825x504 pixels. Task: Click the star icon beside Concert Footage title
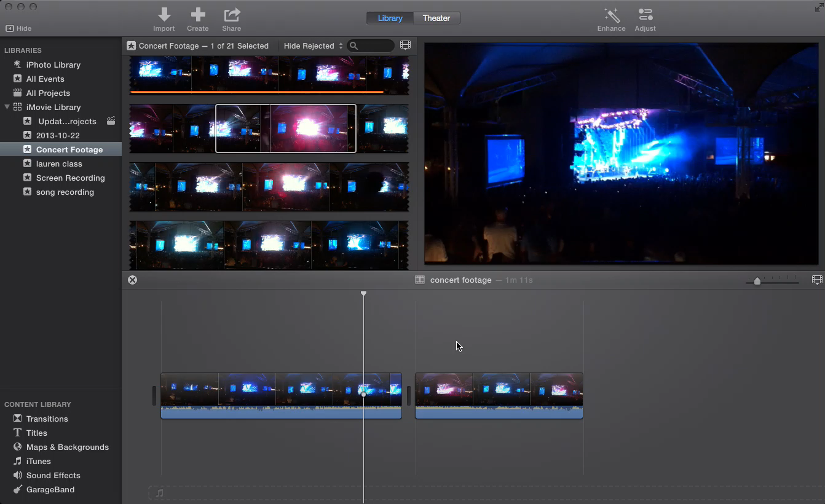pos(131,45)
